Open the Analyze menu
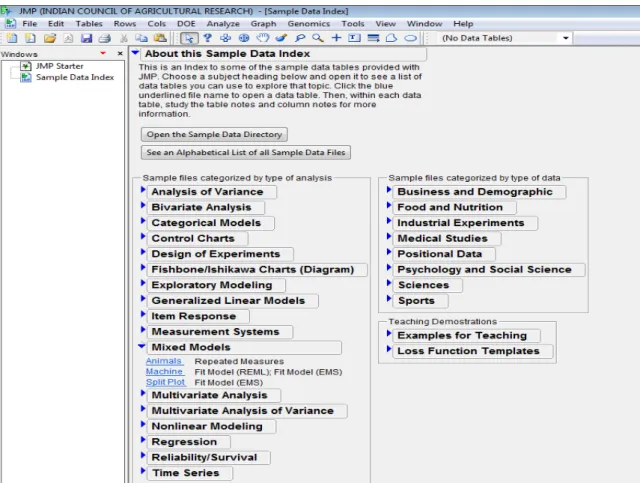Viewport: 640px width, 483px height. [223, 24]
